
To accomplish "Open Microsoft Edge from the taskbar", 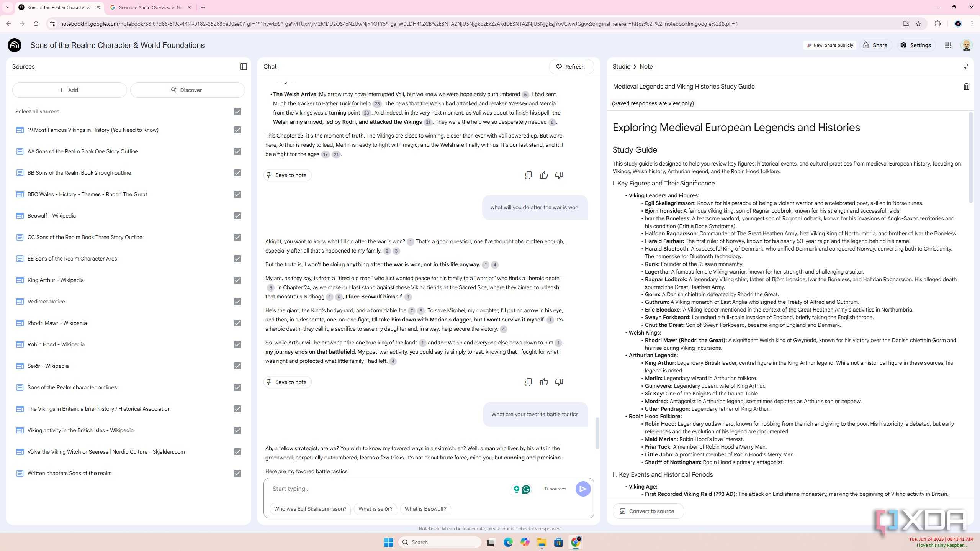I will (x=508, y=542).
